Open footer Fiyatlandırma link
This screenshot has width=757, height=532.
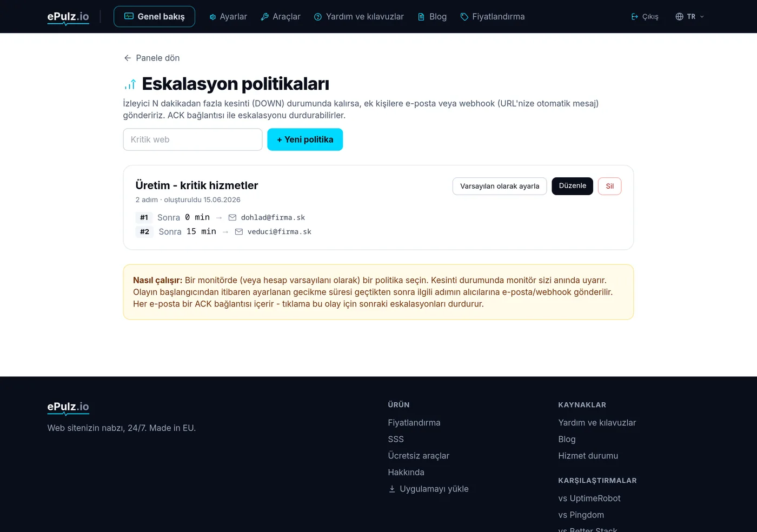point(414,423)
